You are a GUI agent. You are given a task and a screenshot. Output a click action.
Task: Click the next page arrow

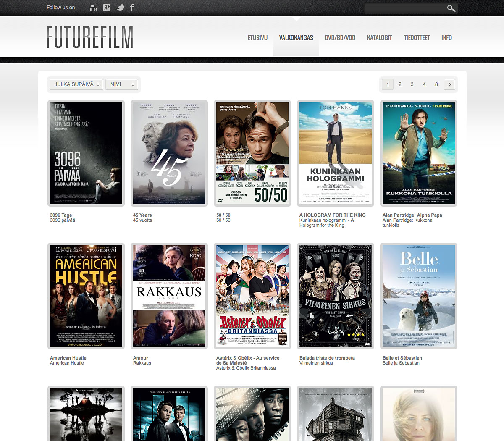[449, 84]
